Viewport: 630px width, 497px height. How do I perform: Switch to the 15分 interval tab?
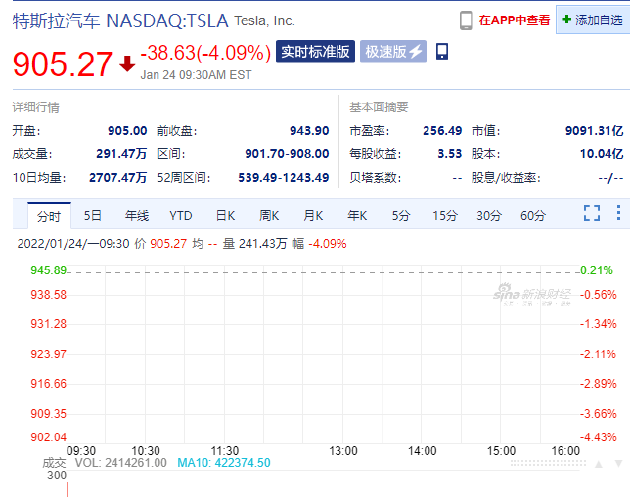click(445, 216)
